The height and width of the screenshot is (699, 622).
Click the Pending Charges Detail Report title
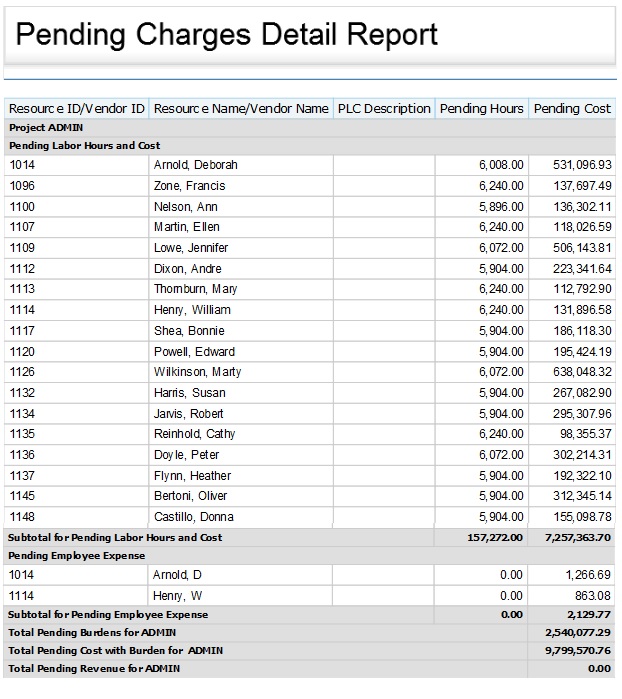pos(227,35)
